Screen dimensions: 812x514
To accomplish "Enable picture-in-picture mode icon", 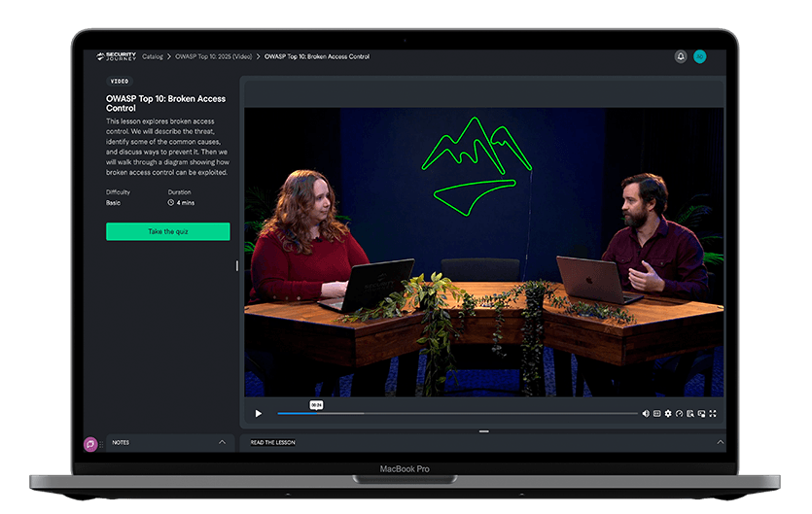I will pos(701,414).
